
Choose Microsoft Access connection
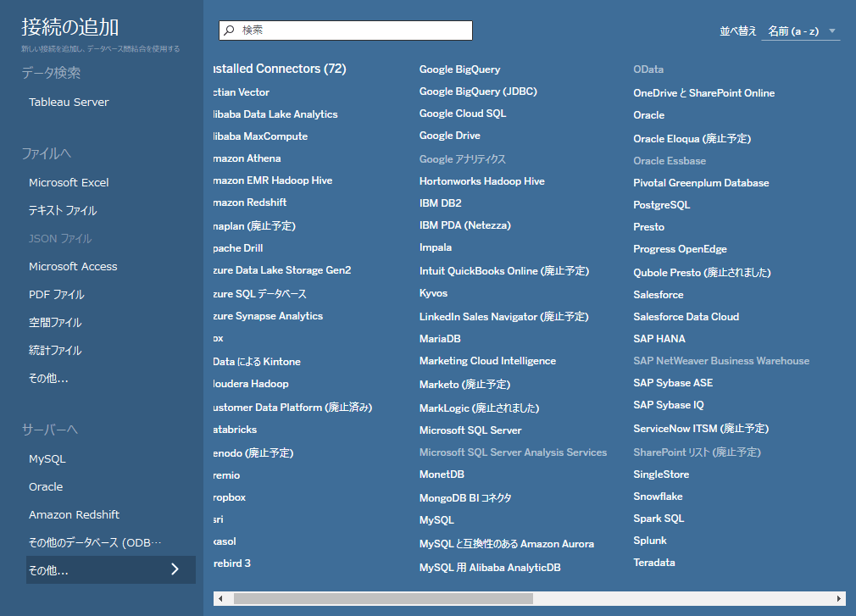(x=73, y=267)
